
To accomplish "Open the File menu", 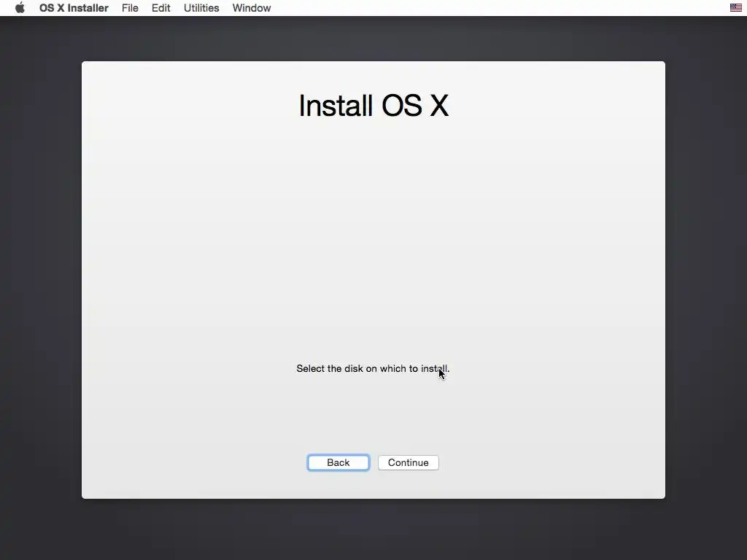I will pos(130,8).
